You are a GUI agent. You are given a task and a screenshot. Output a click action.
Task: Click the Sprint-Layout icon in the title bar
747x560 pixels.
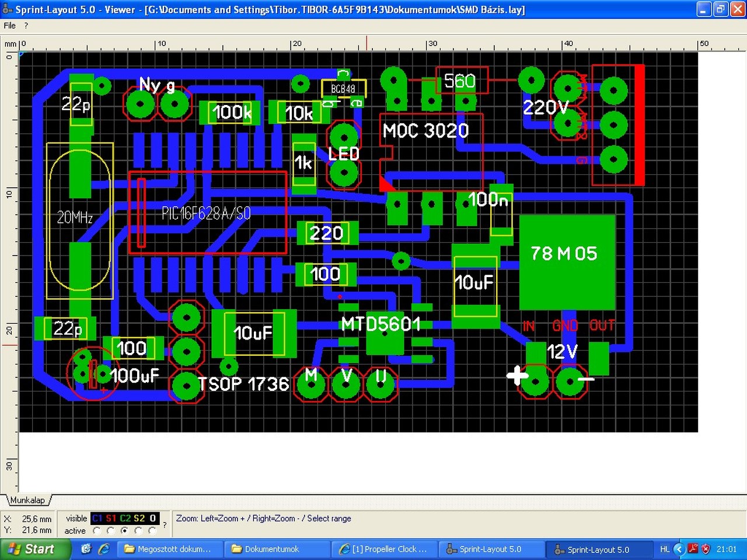[x=7, y=9]
